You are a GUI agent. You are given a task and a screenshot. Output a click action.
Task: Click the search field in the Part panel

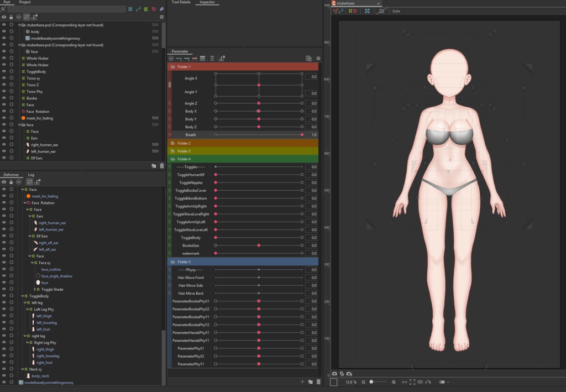click(66, 9)
